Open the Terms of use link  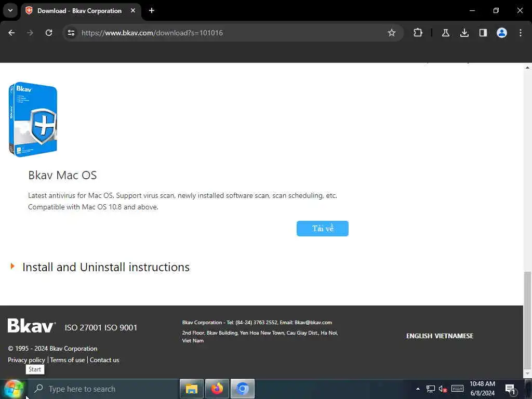tap(68, 360)
